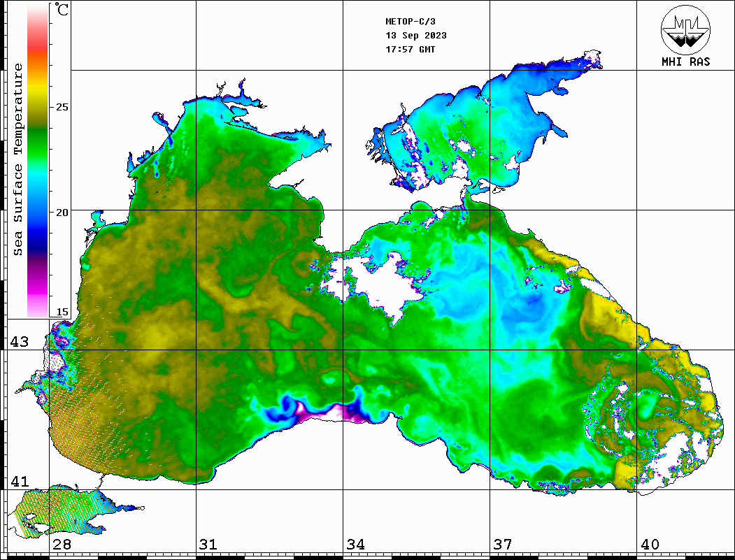The width and height of the screenshot is (735, 560).
Task: Click the 25 tick label on the color scale
Action: (x=62, y=107)
